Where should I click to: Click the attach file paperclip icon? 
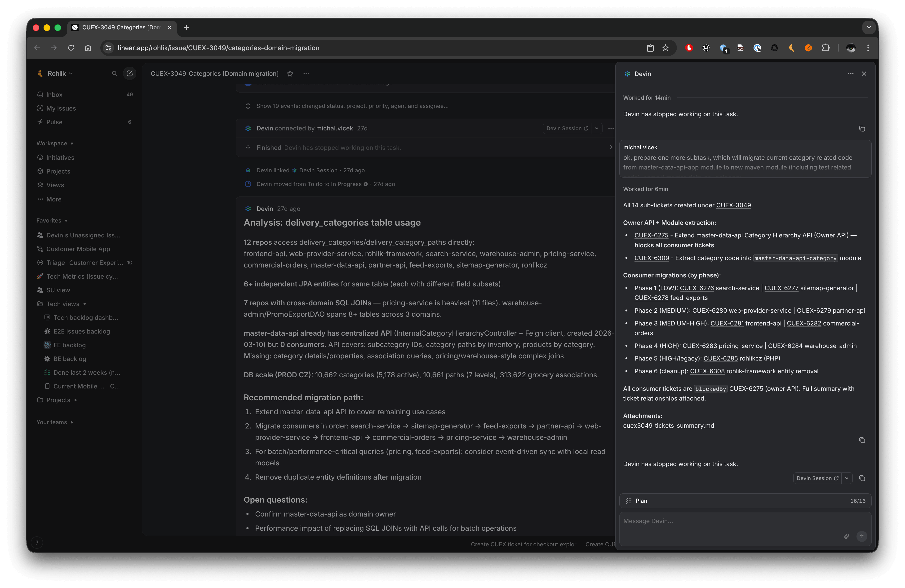pyautogui.click(x=847, y=536)
